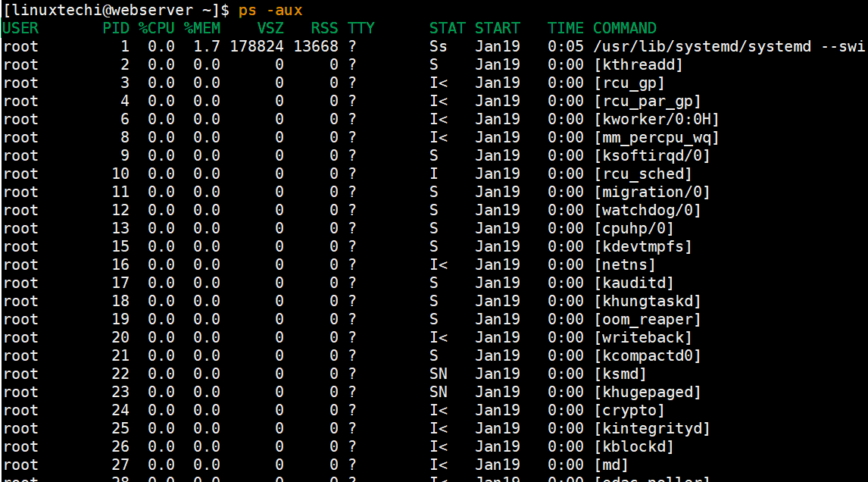Click the 0:05 TIME value
The width and height of the screenshot is (868, 482).
coord(565,46)
